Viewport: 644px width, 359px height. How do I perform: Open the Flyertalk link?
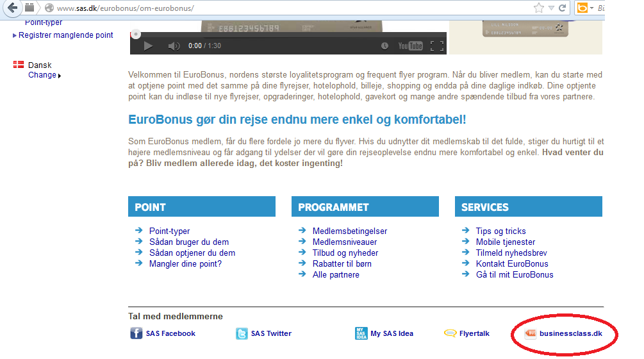pyautogui.click(x=474, y=333)
